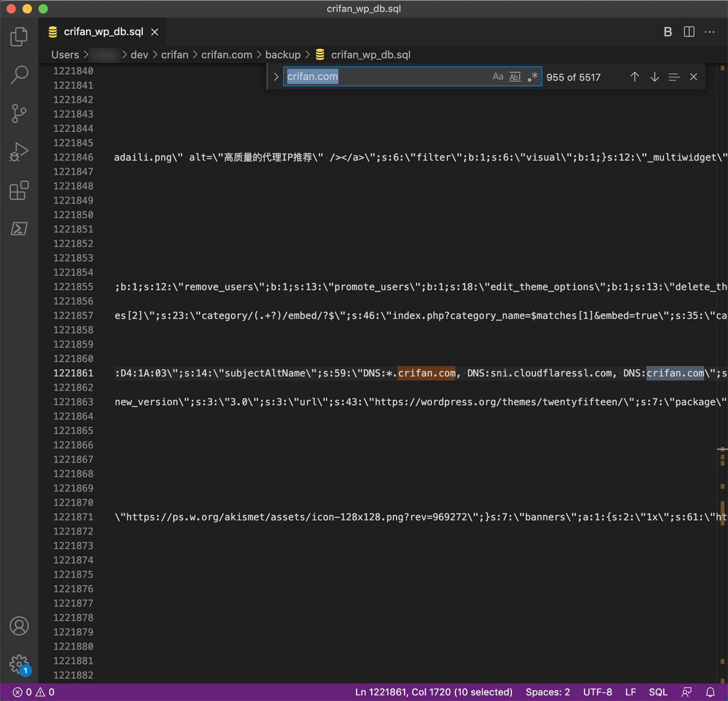
Task: Click line number 1221861 in the gutter
Action: 73,373
